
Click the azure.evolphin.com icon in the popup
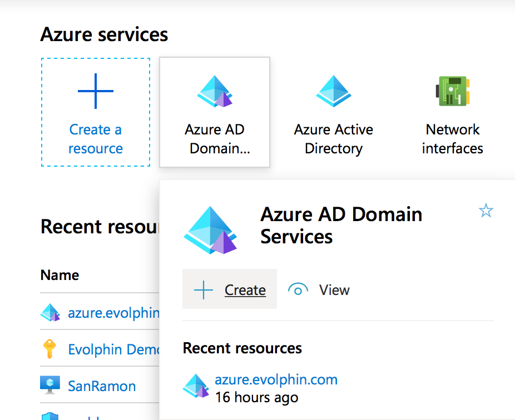[196, 386]
